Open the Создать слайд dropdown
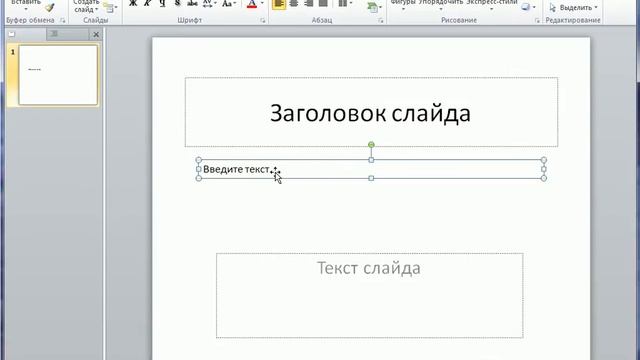 pyautogui.click(x=86, y=6)
